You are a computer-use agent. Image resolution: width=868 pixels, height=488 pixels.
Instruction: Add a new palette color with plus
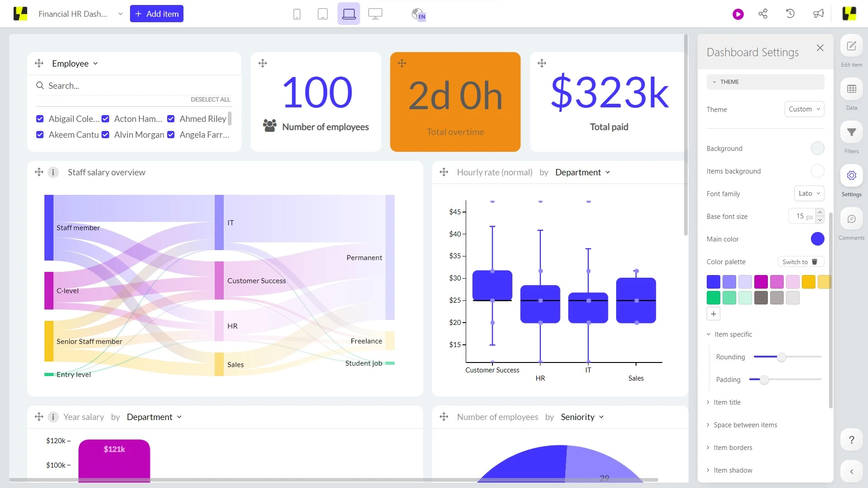(714, 314)
